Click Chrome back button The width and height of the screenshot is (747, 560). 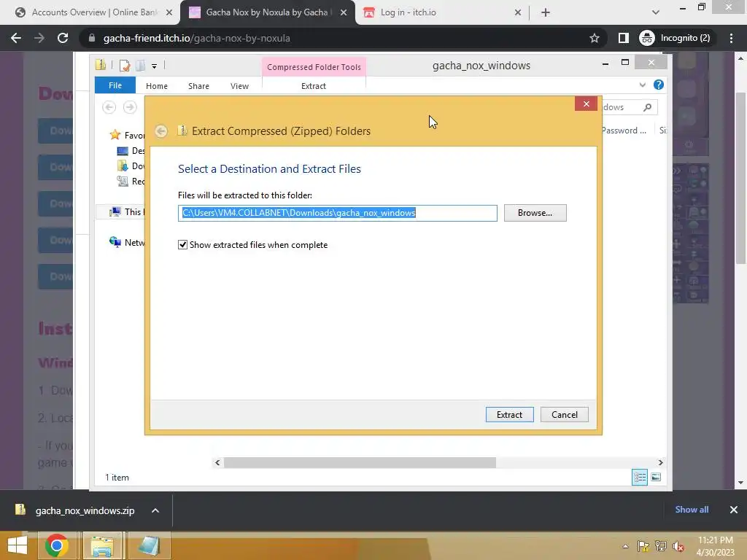[16, 38]
